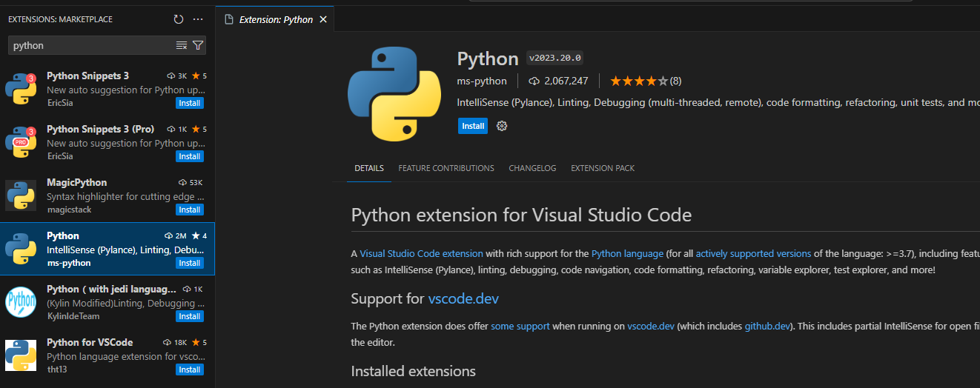980x388 pixels.
Task: Click the 18K download count for Python for VSCode
Action: (174, 342)
